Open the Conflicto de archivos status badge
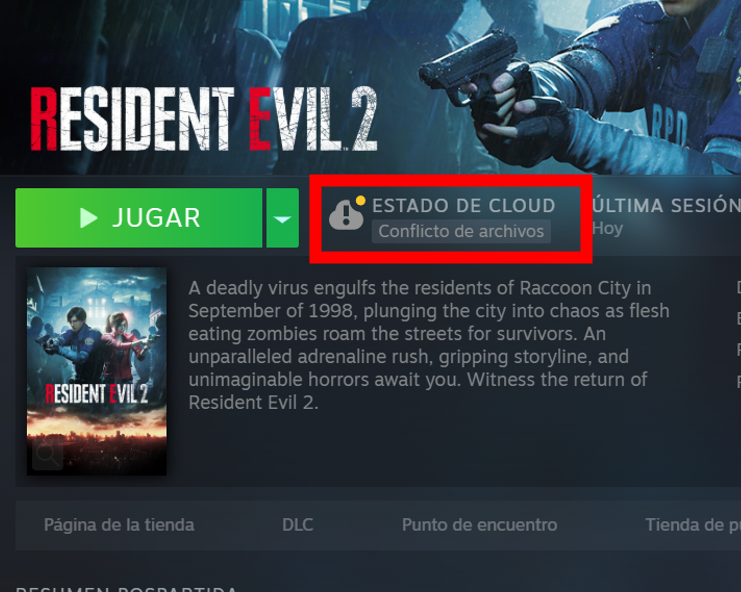 [461, 232]
